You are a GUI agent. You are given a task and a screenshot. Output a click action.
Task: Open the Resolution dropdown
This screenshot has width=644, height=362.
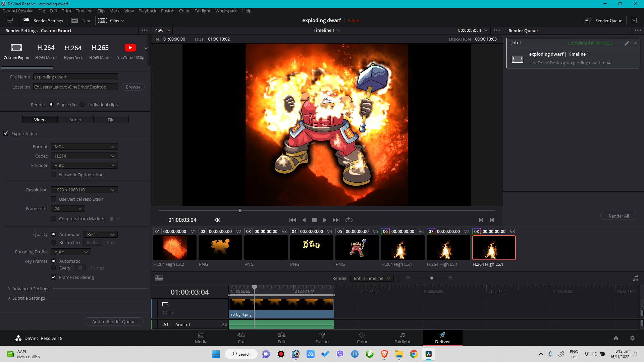click(85, 190)
